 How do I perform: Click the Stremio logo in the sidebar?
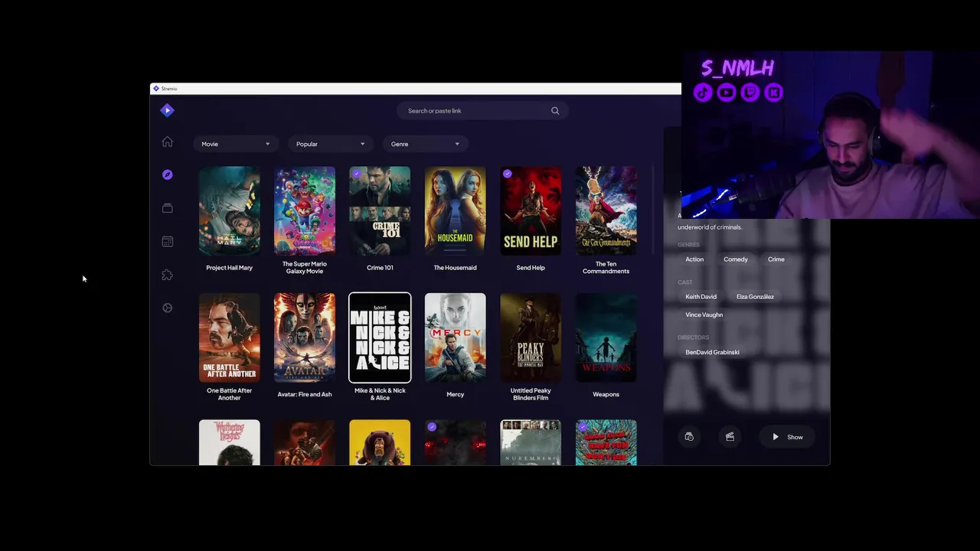[x=167, y=110]
